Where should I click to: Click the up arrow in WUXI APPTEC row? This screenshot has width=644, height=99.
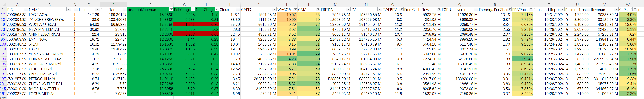75,24
